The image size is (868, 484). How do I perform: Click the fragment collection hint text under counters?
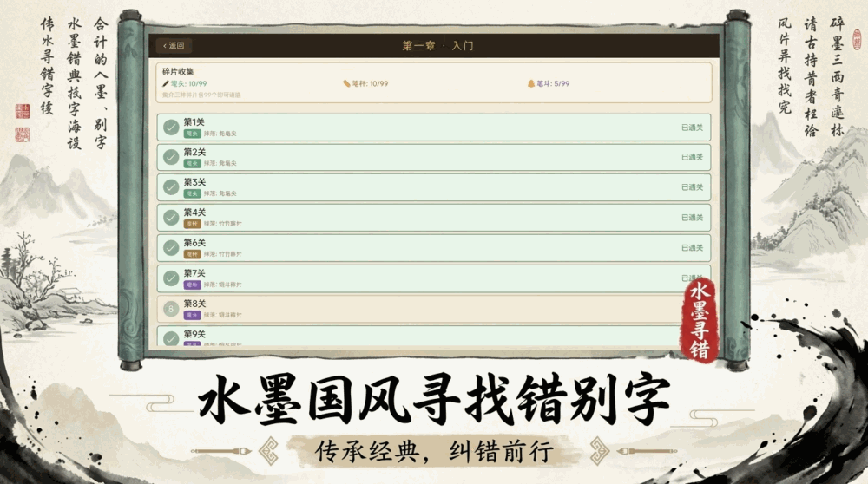click(201, 95)
